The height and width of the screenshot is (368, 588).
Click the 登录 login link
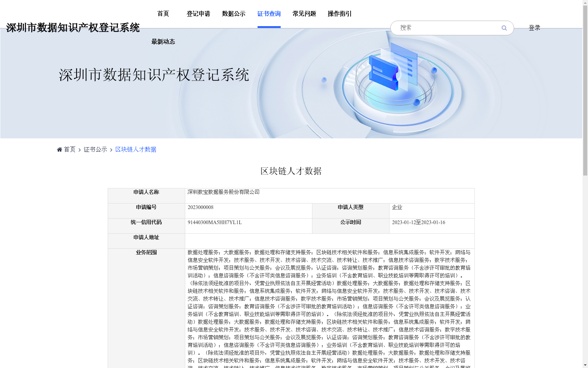click(x=534, y=28)
